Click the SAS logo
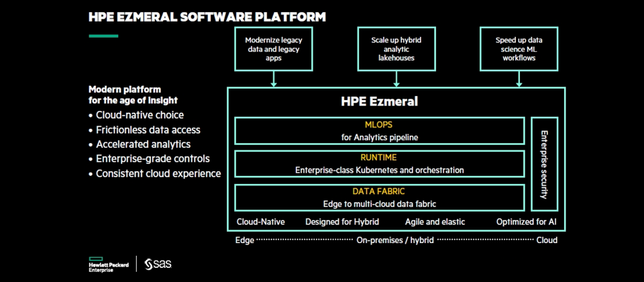The width and height of the screenshot is (644, 282). (x=158, y=264)
